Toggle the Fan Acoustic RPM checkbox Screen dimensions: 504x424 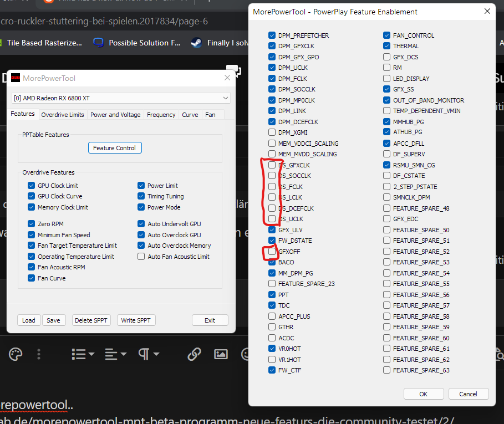click(x=31, y=267)
